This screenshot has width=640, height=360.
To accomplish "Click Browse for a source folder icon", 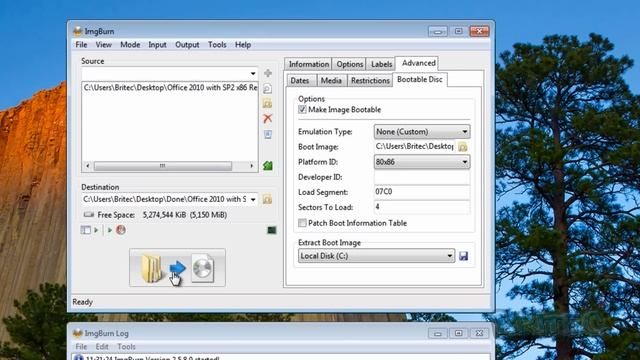I will [x=268, y=103].
